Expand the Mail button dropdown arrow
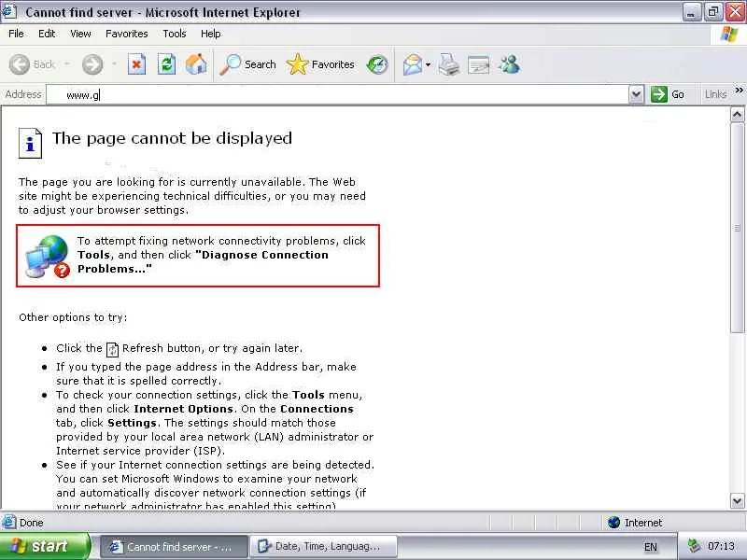This screenshot has height=560, width=747. pyautogui.click(x=428, y=64)
